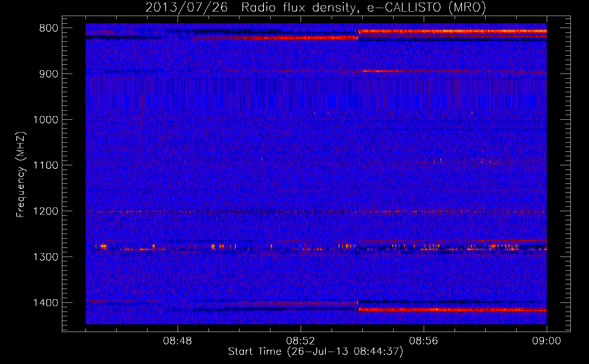Click the plot title "2013/07/26 Radio flux density, e-CALLISTO (MRO)"
The width and height of the screenshot is (589, 364).
tap(316, 7)
